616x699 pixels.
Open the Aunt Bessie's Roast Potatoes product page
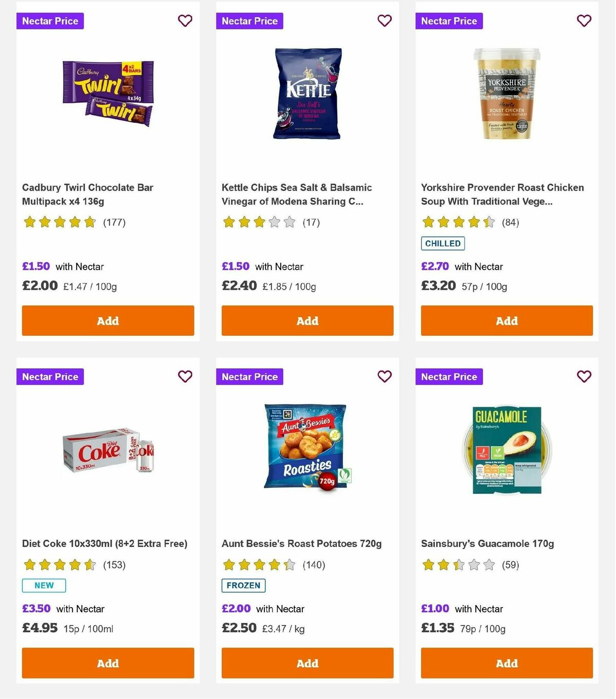301,543
